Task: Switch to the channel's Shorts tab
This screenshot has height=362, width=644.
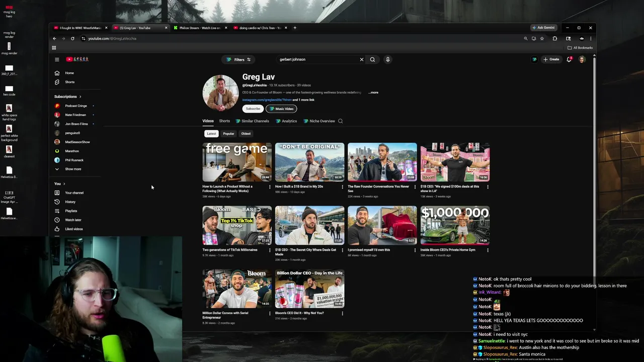Action: pos(224,121)
